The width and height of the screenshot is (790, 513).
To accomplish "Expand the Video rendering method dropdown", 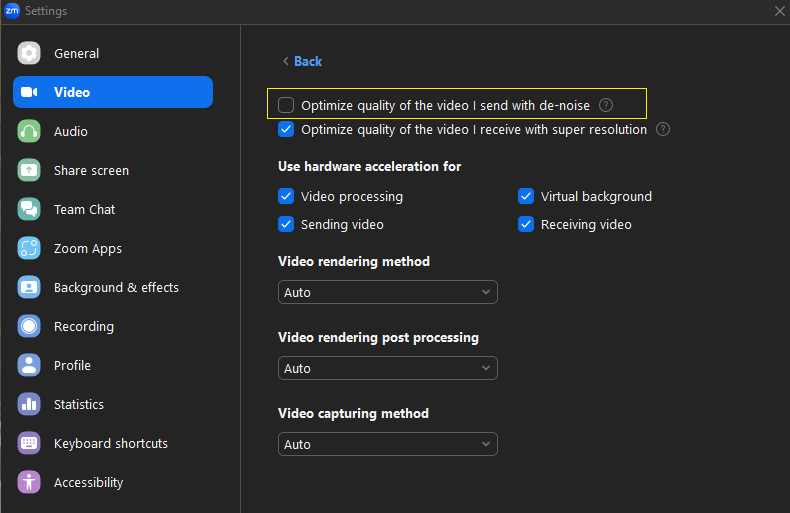I will (x=387, y=293).
